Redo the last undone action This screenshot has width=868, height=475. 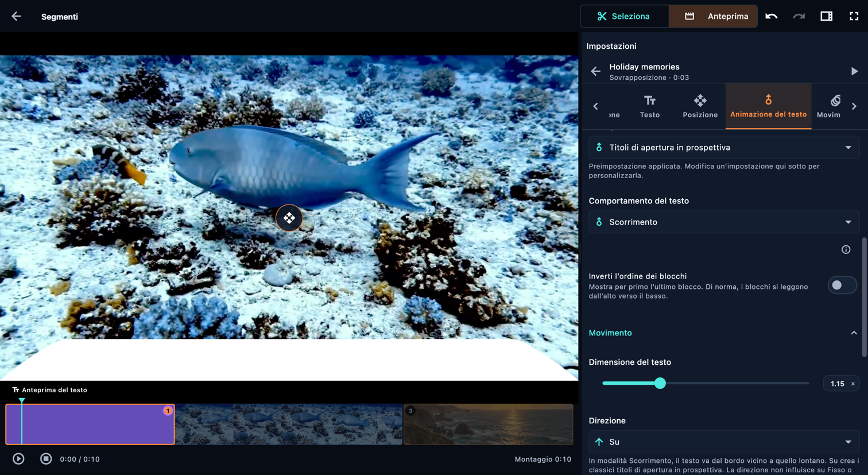pyautogui.click(x=799, y=17)
